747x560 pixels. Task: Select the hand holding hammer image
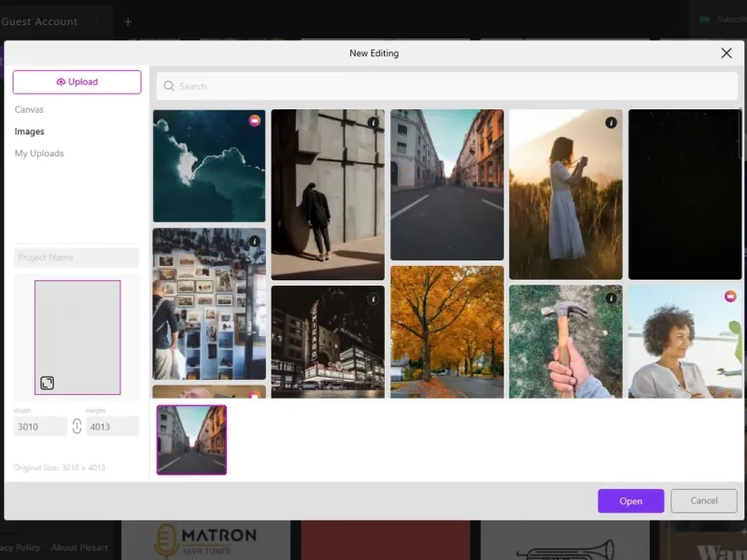pos(566,342)
